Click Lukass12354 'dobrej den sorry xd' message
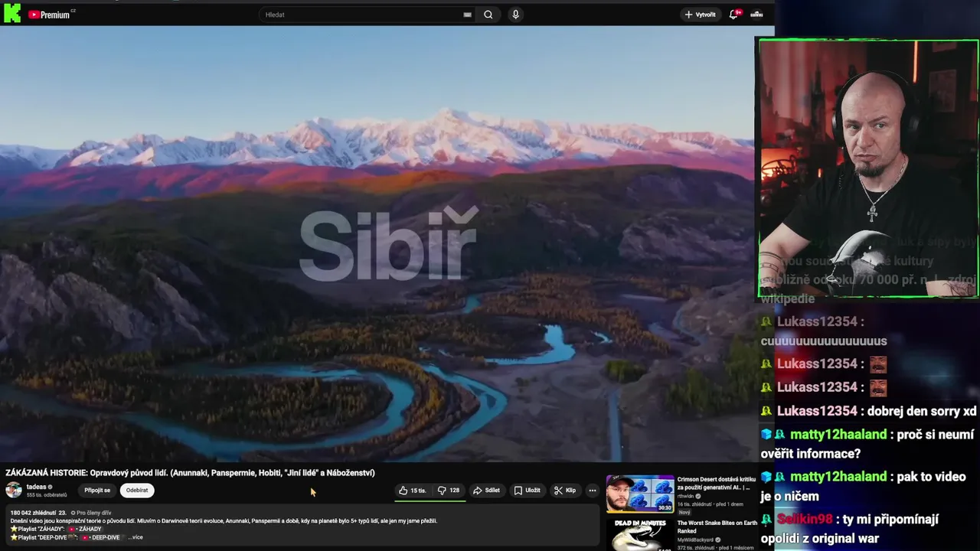The height and width of the screenshot is (551, 980). click(868, 411)
